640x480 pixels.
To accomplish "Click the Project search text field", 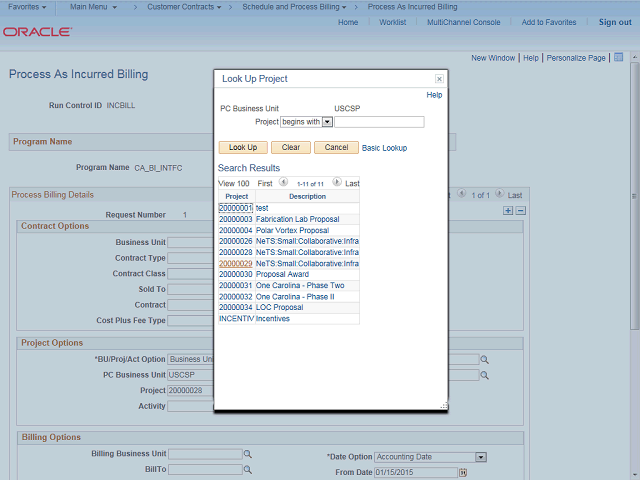I will (379, 122).
